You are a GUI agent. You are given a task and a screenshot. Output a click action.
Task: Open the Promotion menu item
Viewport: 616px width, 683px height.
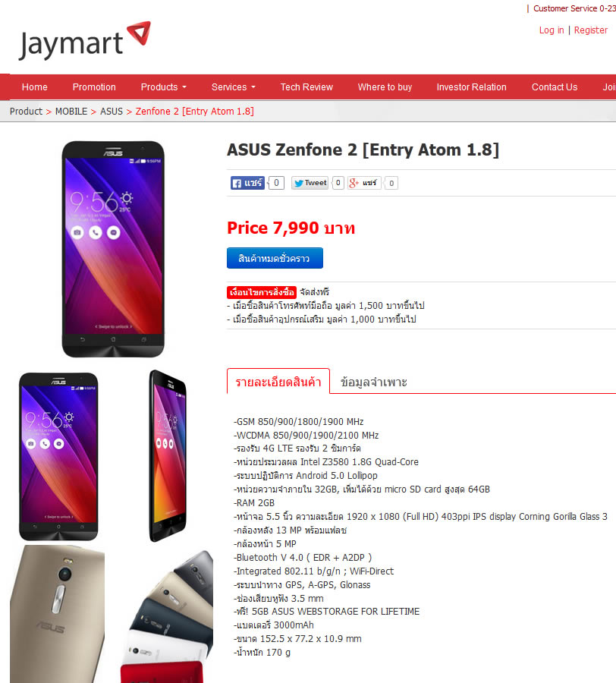coord(94,87)
